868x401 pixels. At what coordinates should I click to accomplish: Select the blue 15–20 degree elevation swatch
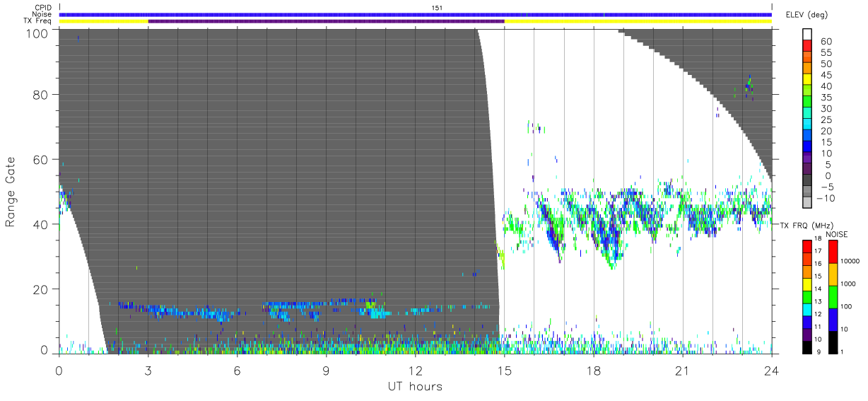pos(807,136)
